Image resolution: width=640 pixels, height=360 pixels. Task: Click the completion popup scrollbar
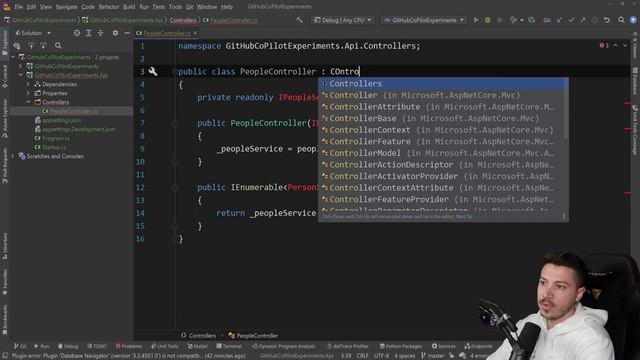(x=566, y=108)
